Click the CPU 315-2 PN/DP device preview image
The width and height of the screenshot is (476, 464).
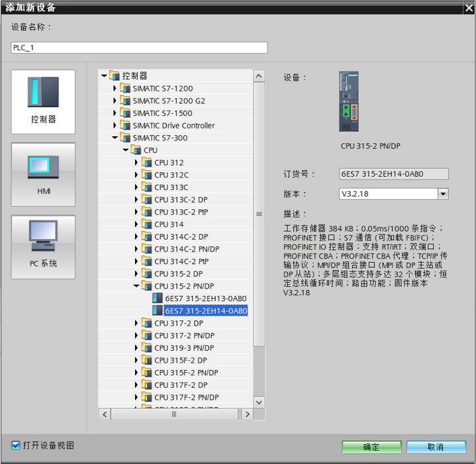point(349,102)
